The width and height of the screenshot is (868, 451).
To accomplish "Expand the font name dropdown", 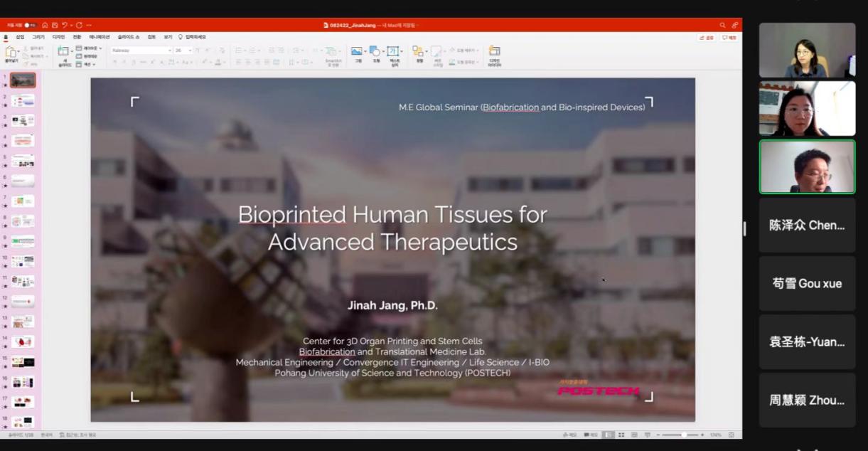I will point(170,51).
